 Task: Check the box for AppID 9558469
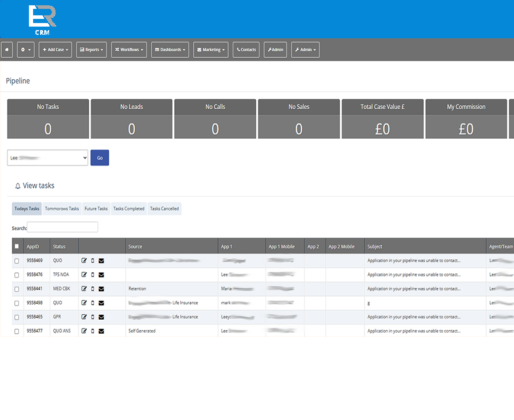click(x=17, y=261)
